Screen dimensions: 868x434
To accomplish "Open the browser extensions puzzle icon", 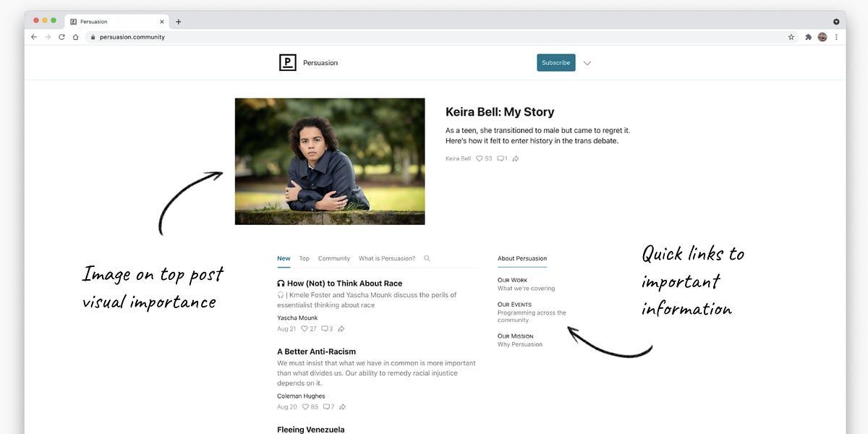I will (808, 36).
